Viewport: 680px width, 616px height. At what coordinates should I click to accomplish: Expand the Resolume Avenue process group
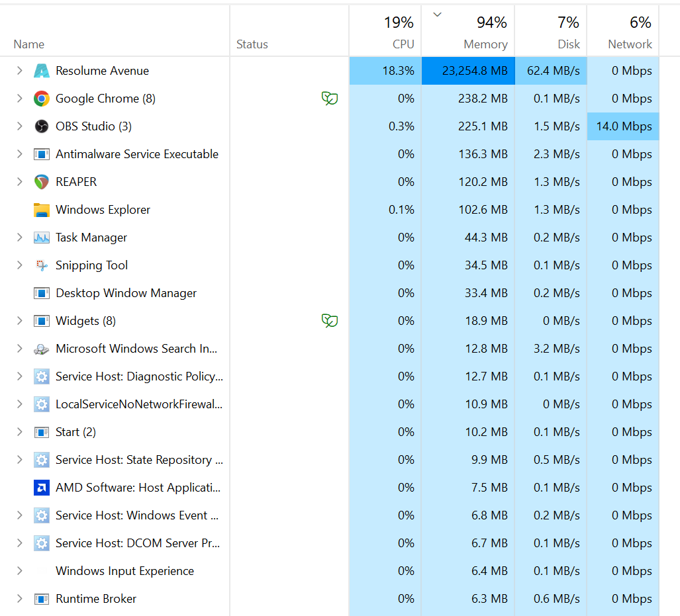pyautogui.click(x=19, y=71)
